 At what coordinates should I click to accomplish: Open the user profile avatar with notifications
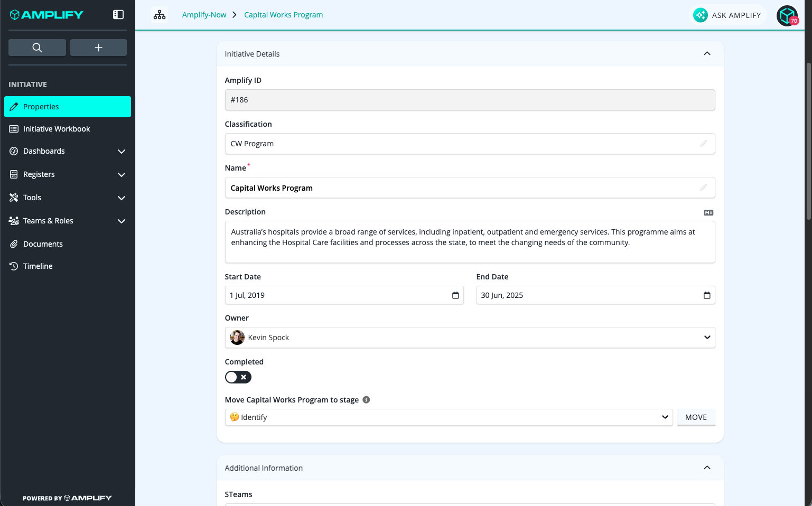tap(787, 15)
